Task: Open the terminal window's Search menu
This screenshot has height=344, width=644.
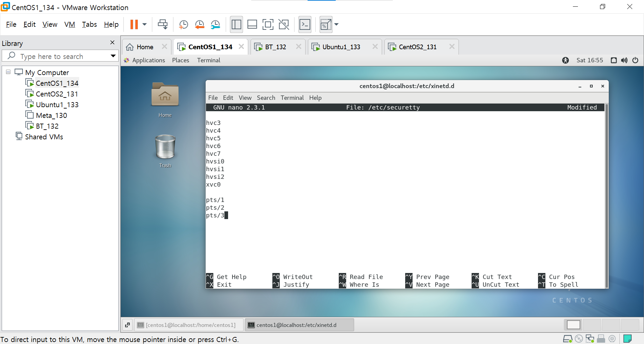Action: click(266, 98)
